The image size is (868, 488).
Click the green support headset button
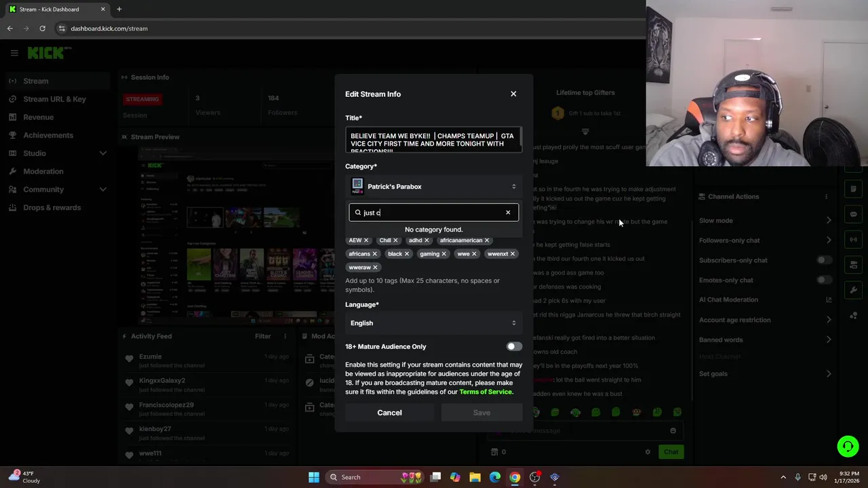848,446
